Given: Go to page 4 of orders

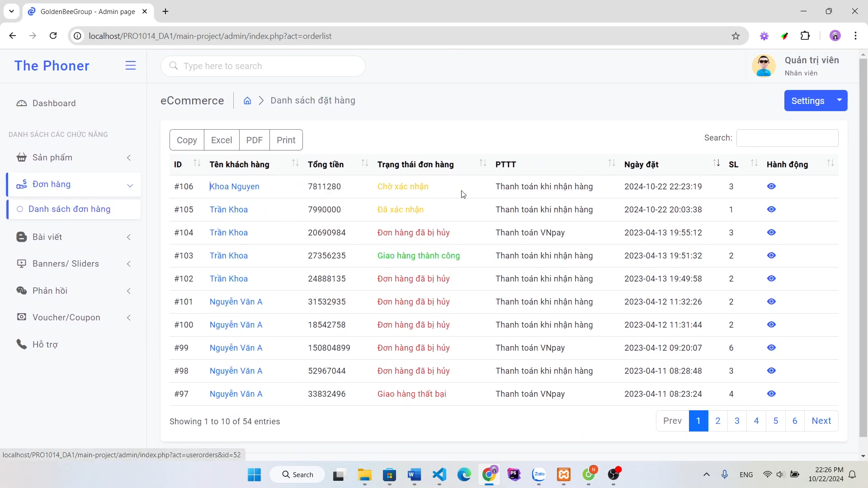Looking at the screenshot, I should point(756,421).
